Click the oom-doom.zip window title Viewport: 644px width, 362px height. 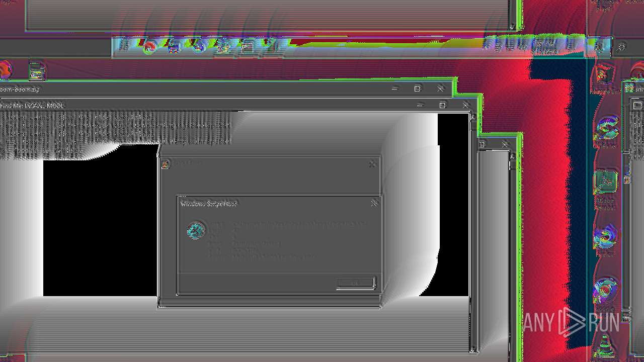(x=20, y=89)
